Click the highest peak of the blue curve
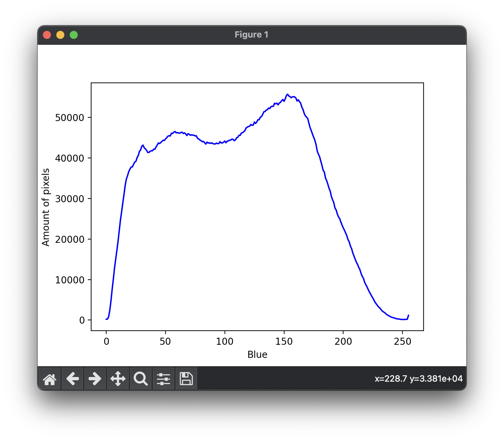This screenshot has width=504, height=440. (x=287, y=95)
